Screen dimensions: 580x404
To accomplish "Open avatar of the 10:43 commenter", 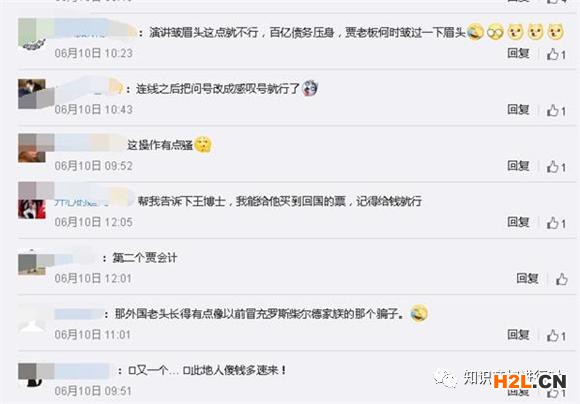I will point(32,93).
